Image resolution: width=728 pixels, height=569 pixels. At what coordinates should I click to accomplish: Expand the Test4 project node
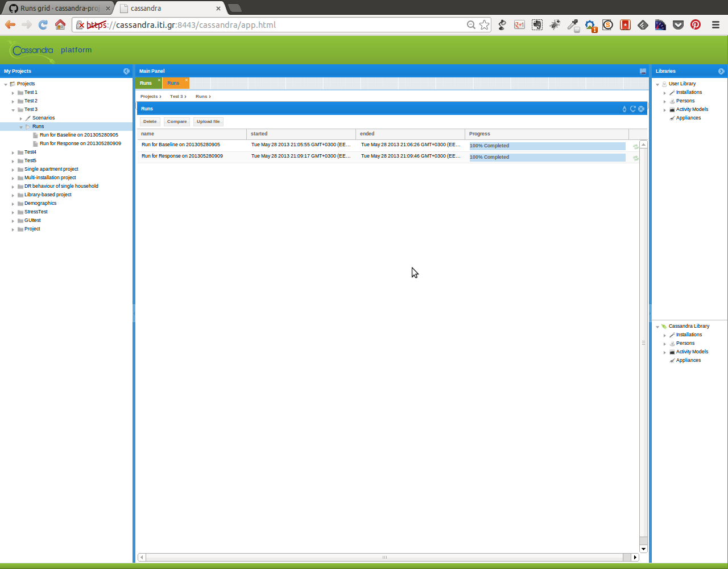click(13, 152)
